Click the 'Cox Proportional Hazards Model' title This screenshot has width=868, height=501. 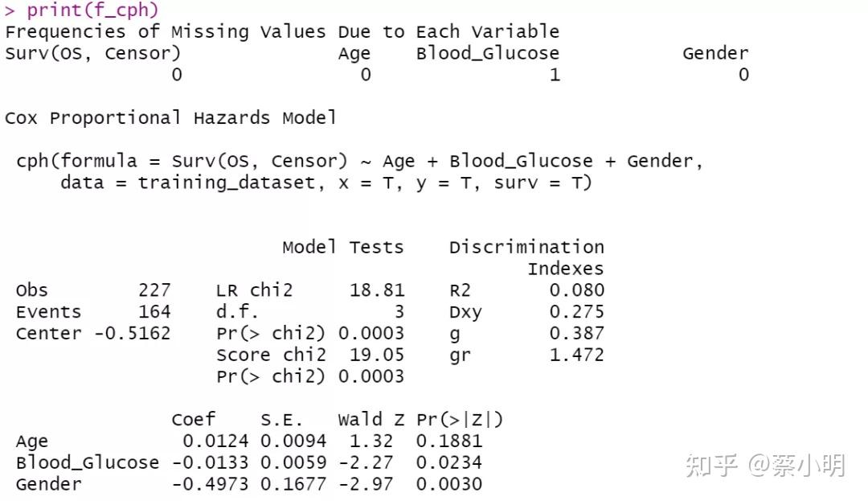[170, 118]
